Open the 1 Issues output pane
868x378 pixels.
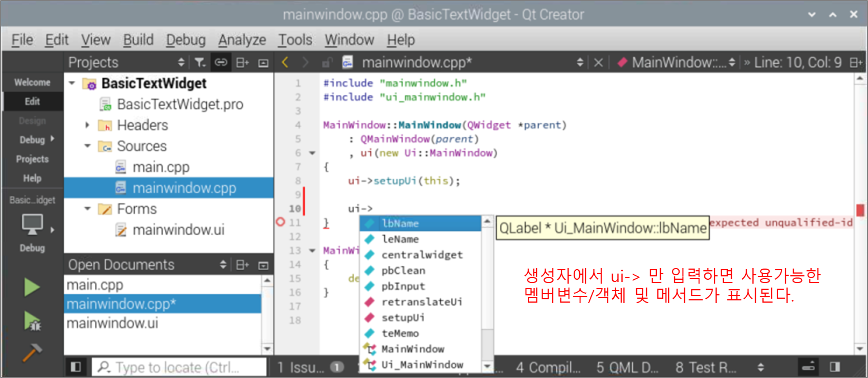[x=309, y=367]
